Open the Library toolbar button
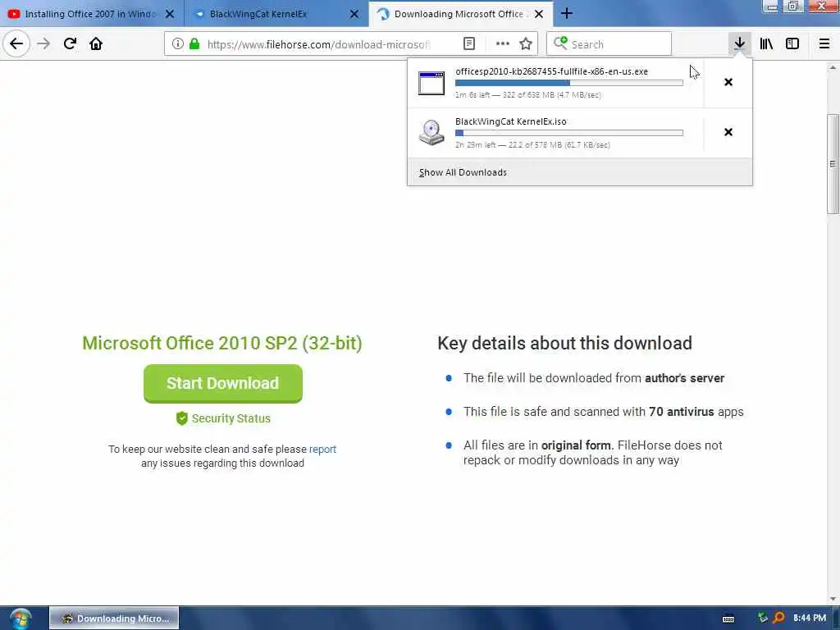 click(766, 43)
